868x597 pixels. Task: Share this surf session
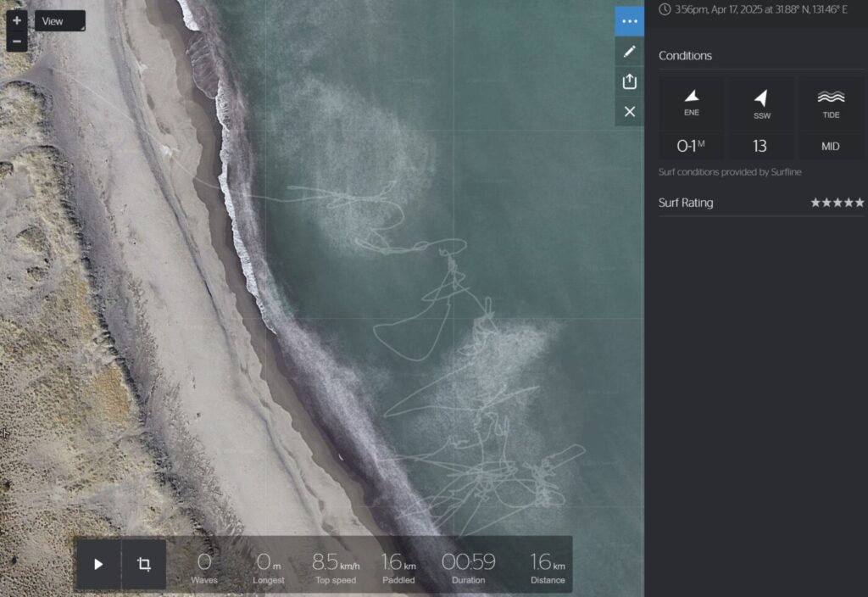coord(629,81)
